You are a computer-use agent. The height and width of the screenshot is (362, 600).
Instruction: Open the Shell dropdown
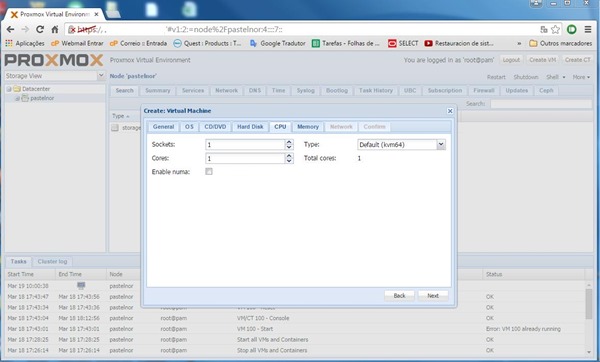[555, 77]
